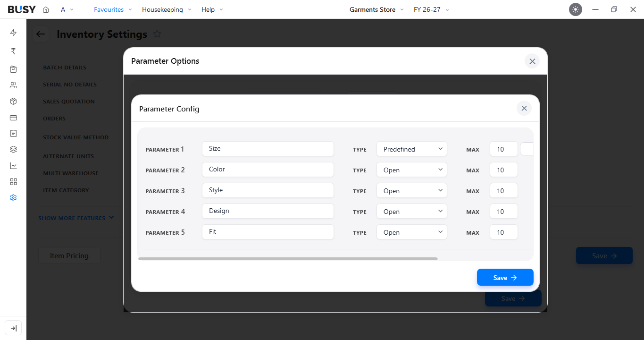Open the Garments Store company dropdown
The image size is (644, 340).
click(x=376, y=9)
